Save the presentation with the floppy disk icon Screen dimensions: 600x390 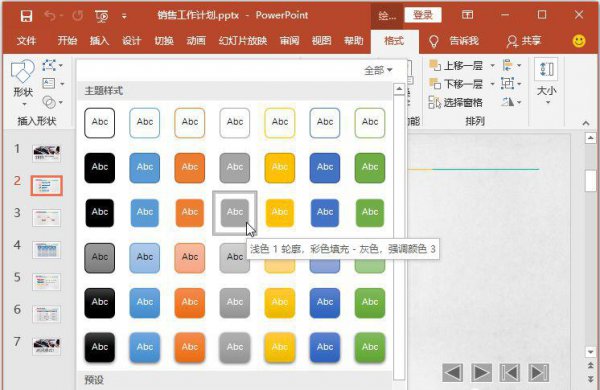coord(26,16)
